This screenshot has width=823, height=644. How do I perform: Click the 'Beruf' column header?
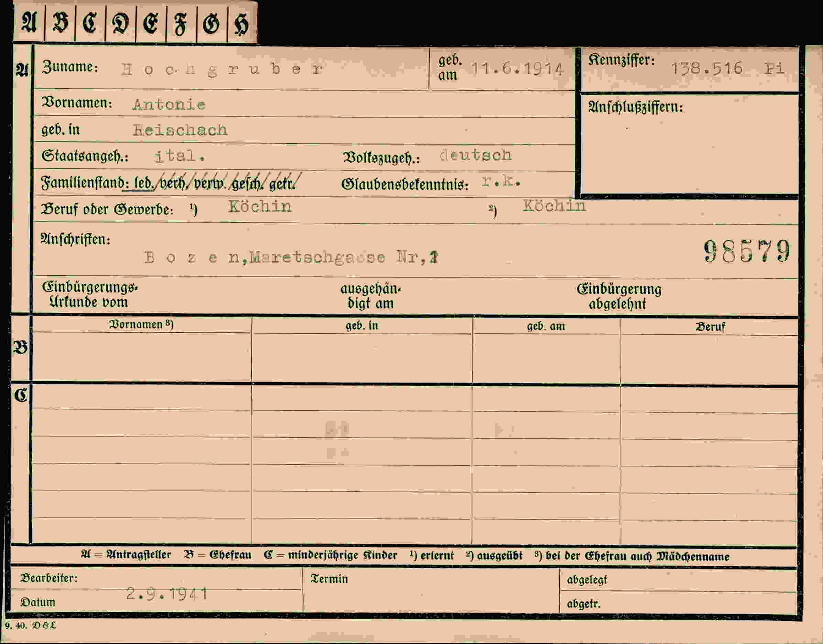[x=710, y=326]
